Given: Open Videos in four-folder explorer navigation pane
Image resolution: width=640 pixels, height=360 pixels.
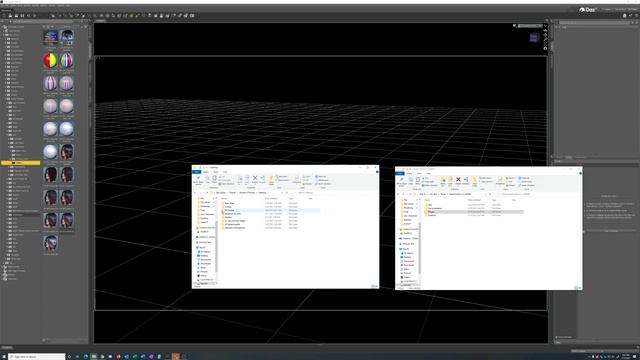Looking at the screenshot, I should click(x=406, y=277).
